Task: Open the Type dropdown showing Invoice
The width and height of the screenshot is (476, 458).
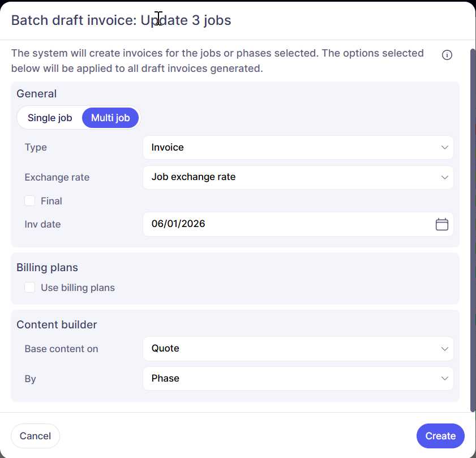Action: point(289,148)
